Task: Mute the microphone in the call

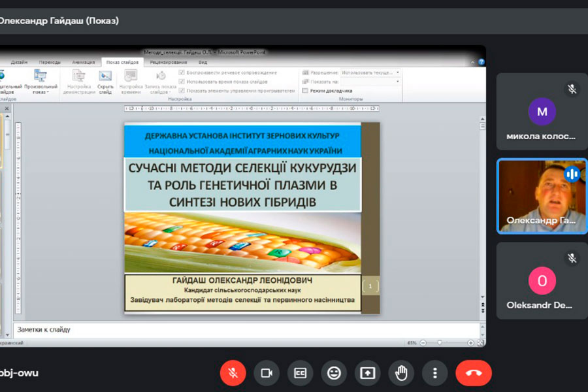Action: tap(233, 372)
